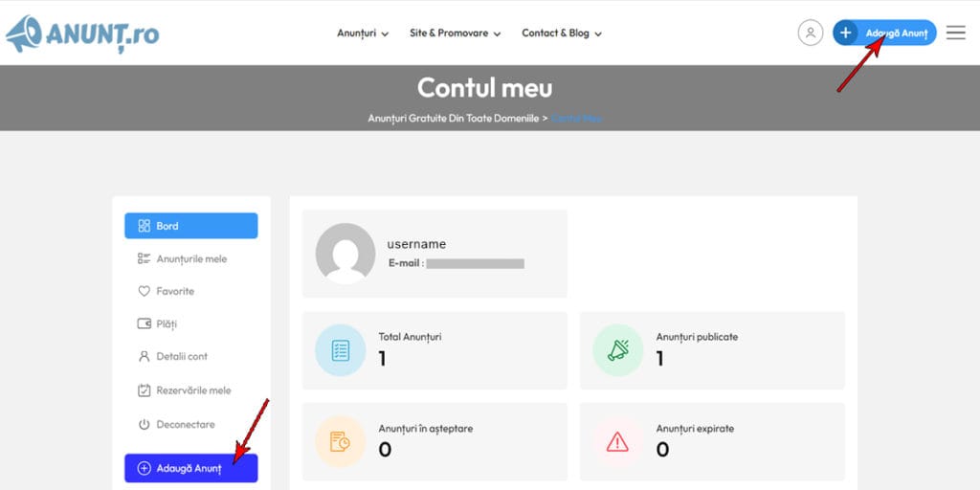Click the user account icon in header

[x=810, y=33]
